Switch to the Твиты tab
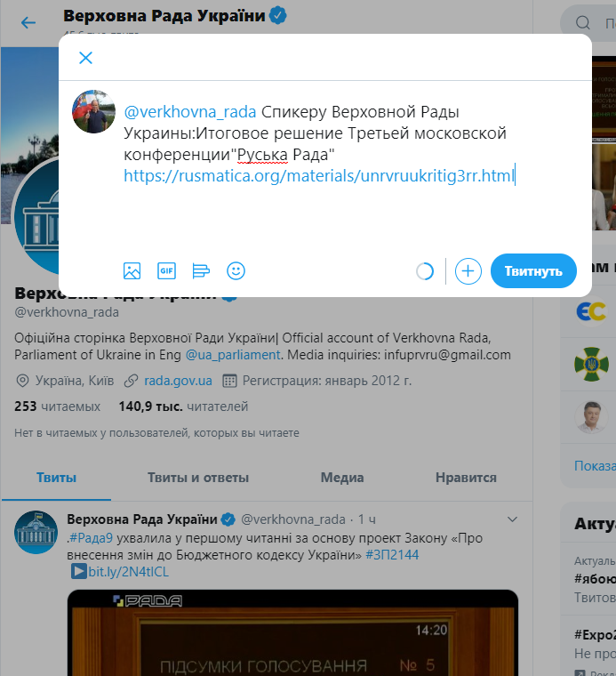The image size is (616, 676). click(x=56, y=478)
